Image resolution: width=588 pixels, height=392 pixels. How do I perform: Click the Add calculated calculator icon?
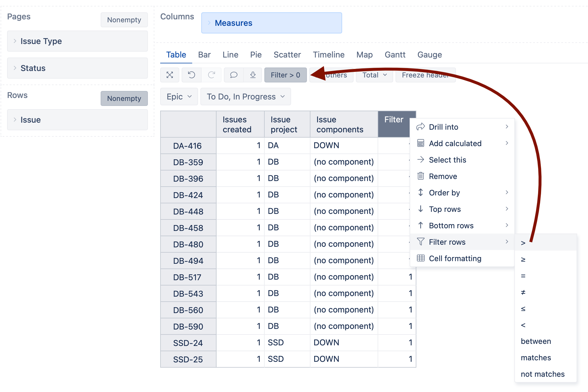pos(420,143)
